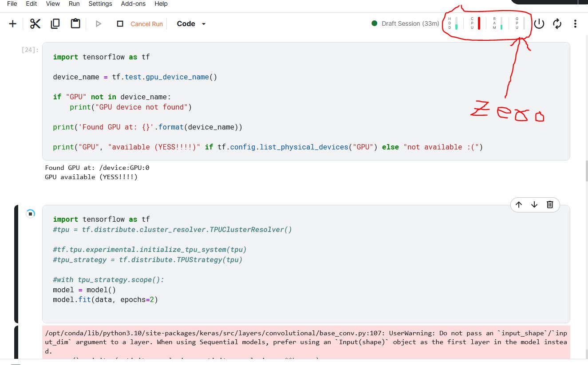Copy the cell using the copy icon

point(55,24)
